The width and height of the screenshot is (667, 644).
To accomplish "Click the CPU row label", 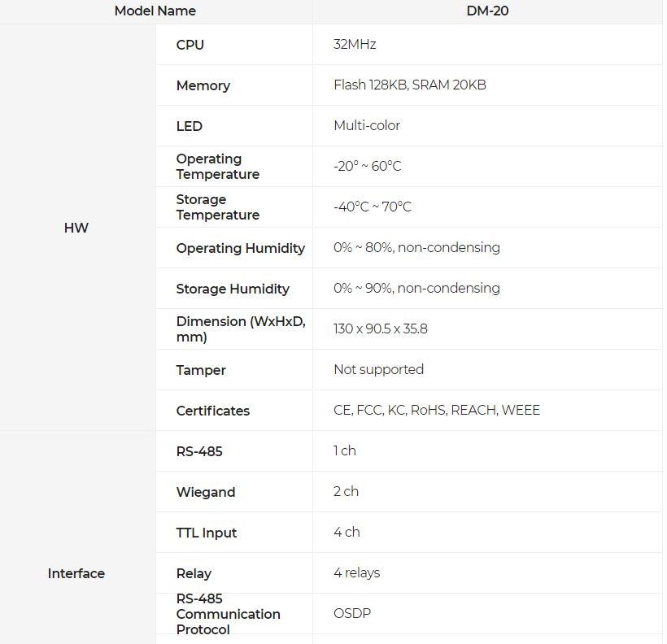I will tap(190, 45).
